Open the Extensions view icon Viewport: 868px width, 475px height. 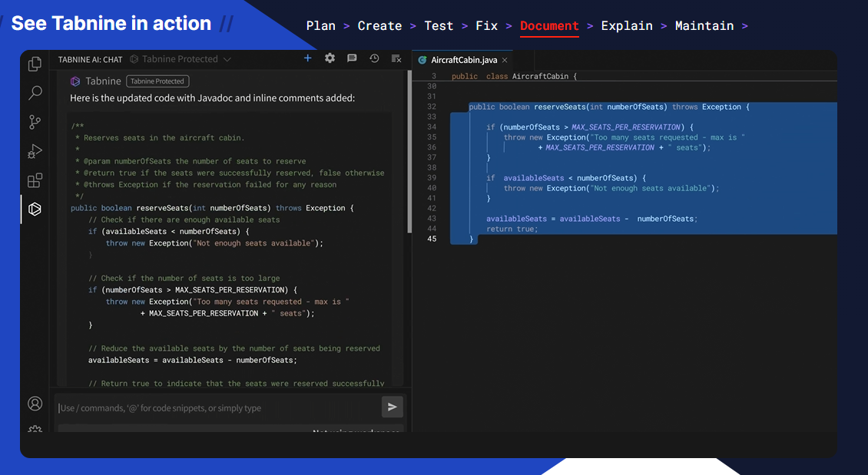pos(35,180)
